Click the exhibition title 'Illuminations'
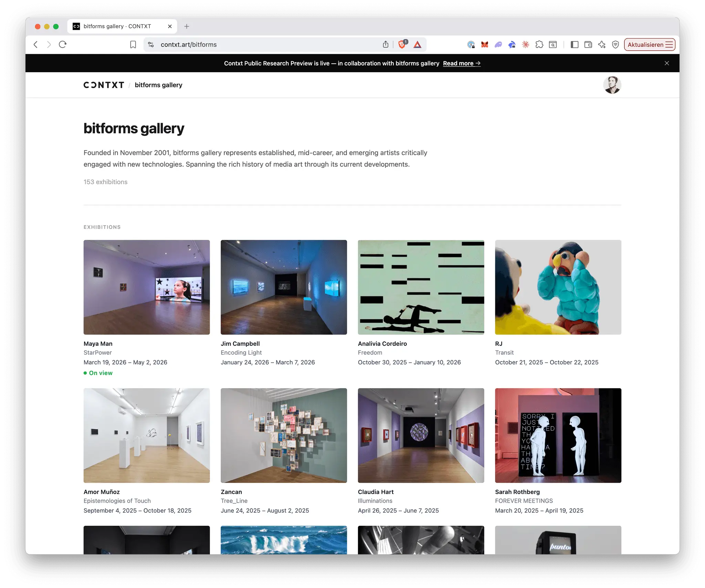This screenshot has height=588, width=705. tap(375, 501)
